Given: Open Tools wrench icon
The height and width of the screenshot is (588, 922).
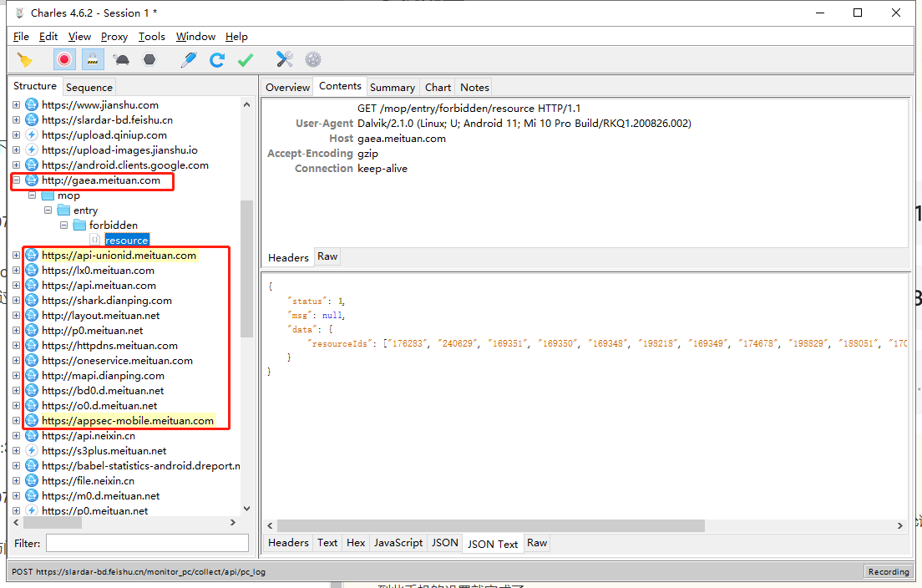Looking at the screenshot, I should [x=285, y=59].
